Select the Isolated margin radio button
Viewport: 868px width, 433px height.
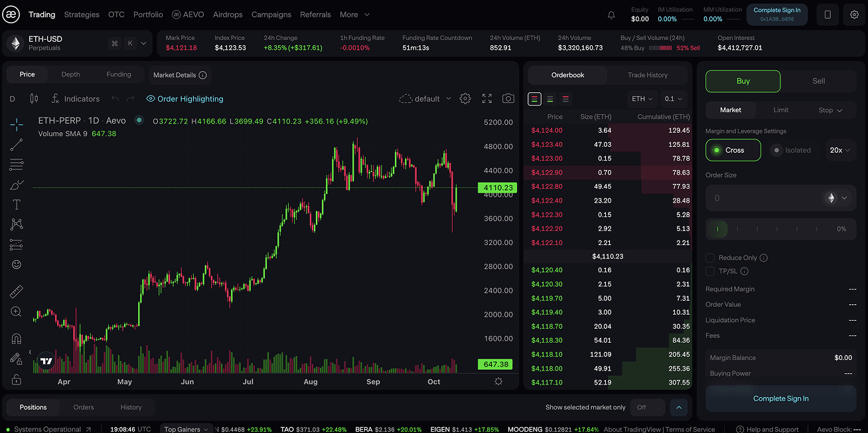(x=776, y=150)
